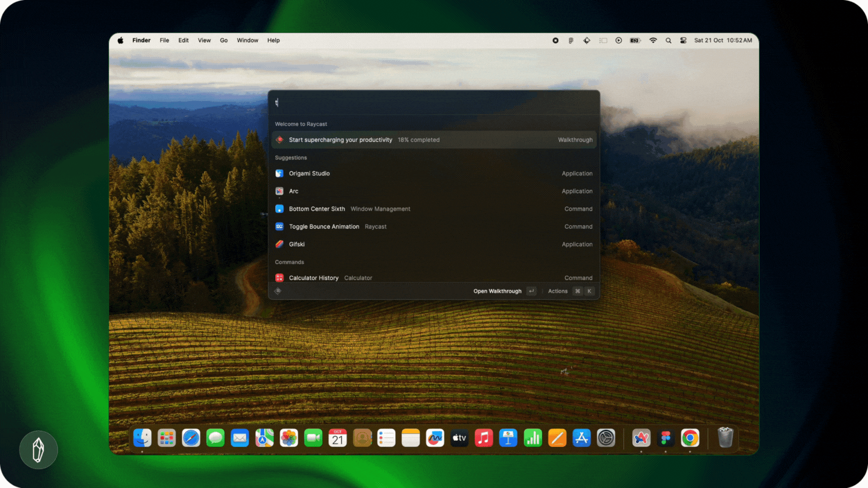Image resolution: width=868 pixels, height=488 pixels.
Task: Launch Freeform from the Dock
Action: point(435,438)
